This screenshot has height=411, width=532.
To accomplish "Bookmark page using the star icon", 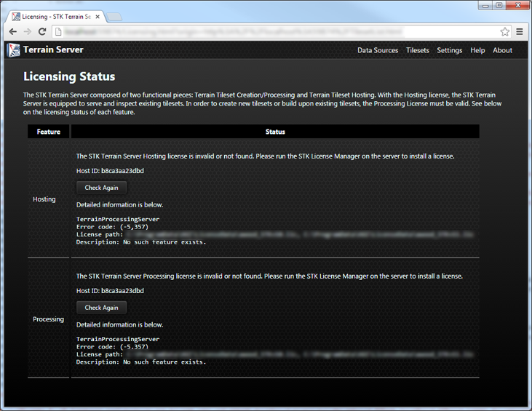I will click(505, 32).
